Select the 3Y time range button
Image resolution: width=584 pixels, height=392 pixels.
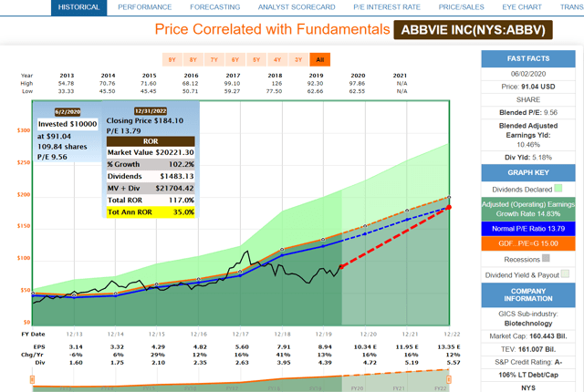(298, 59)
